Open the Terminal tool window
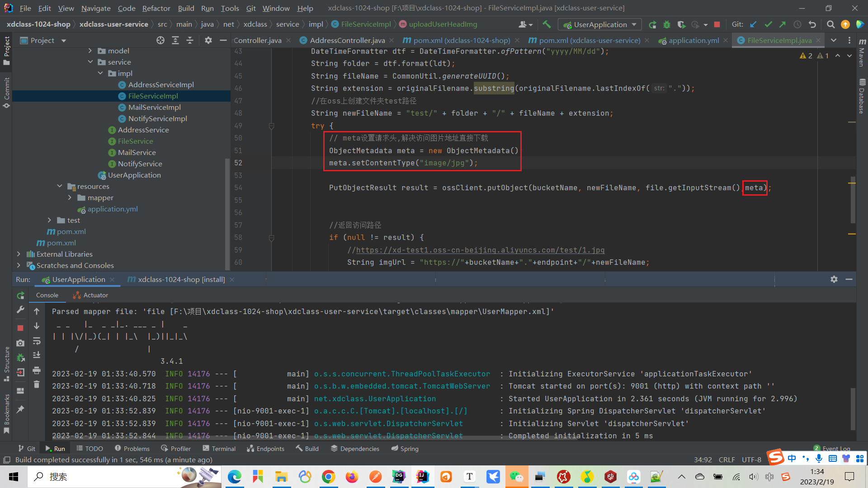Screen dimensions: 868x488 pos(219,449)
